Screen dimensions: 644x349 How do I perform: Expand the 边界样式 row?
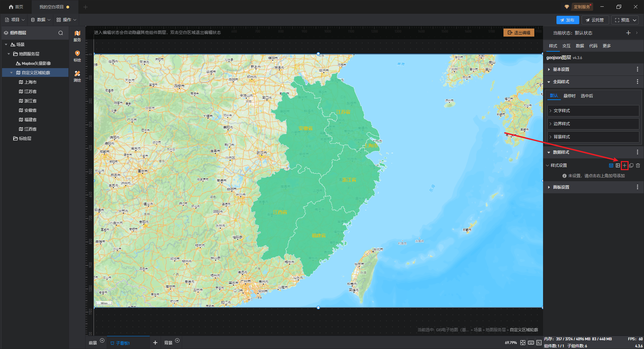pyautogui.click(x=561, y=124)
